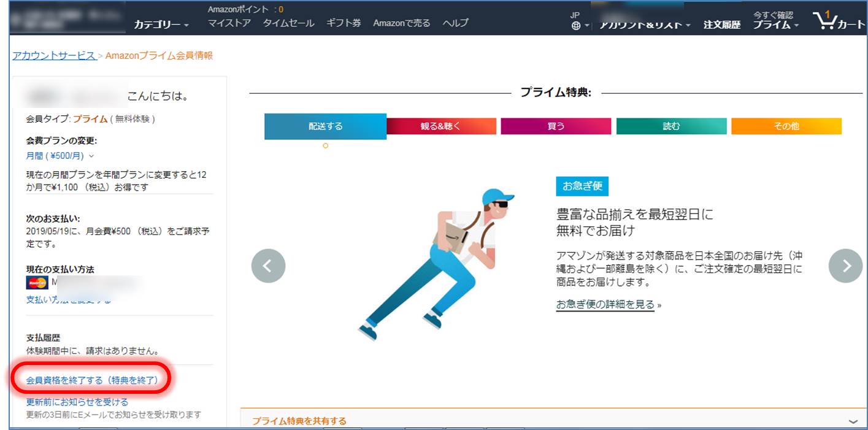Switch to the 観る&聴く tab

coord(440,126)
